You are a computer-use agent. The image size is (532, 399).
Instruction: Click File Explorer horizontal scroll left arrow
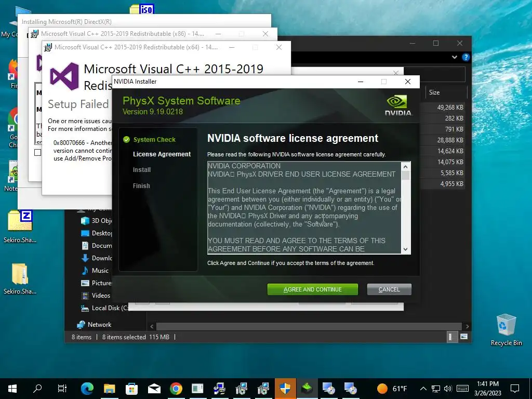click(x=152, y=326)
